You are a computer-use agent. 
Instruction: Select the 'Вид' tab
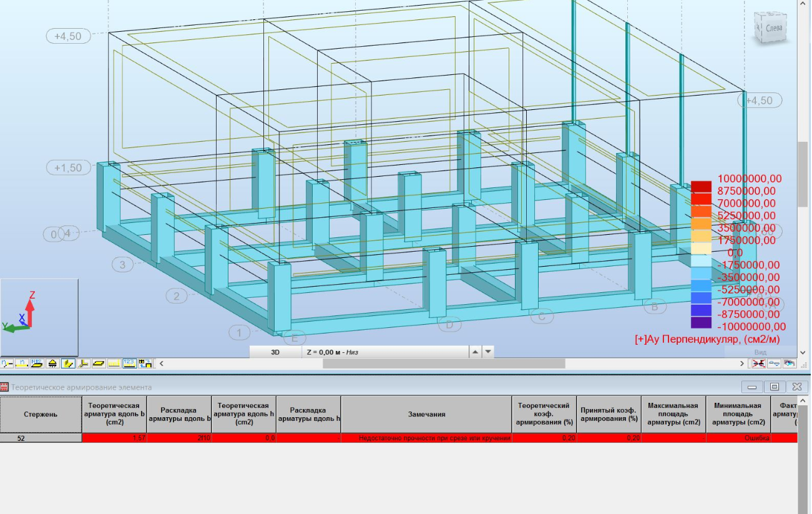click(760, 352)
